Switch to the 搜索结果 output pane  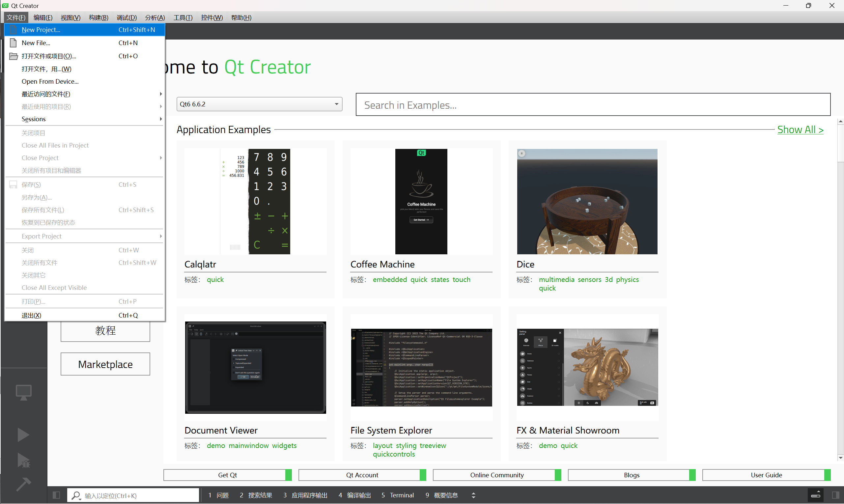[x=256, y=495]
